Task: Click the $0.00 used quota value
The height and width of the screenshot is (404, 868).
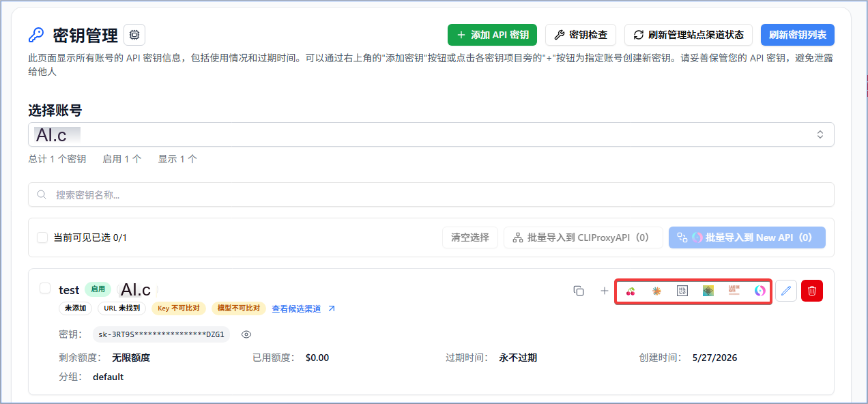Action: (x=317, y=358)
